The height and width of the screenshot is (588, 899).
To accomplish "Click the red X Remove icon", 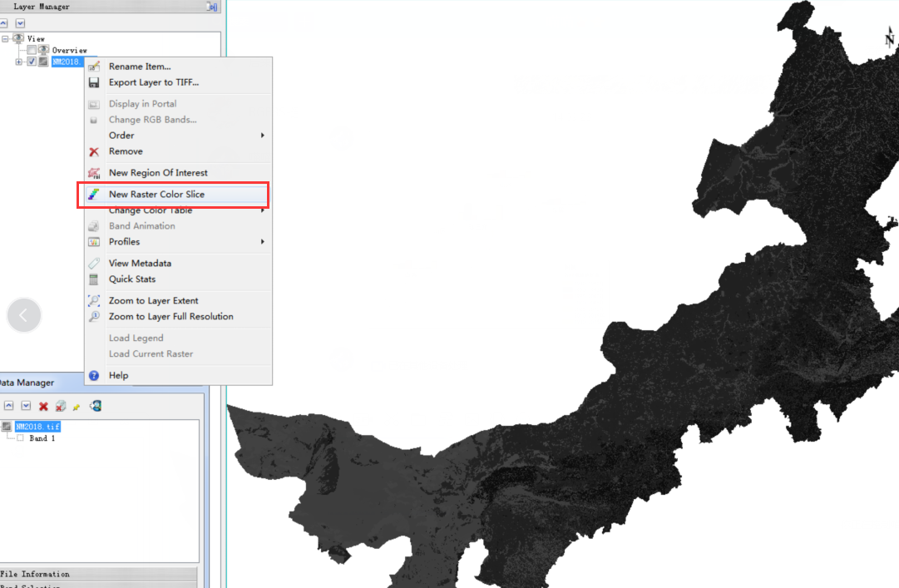I will 94,152.
